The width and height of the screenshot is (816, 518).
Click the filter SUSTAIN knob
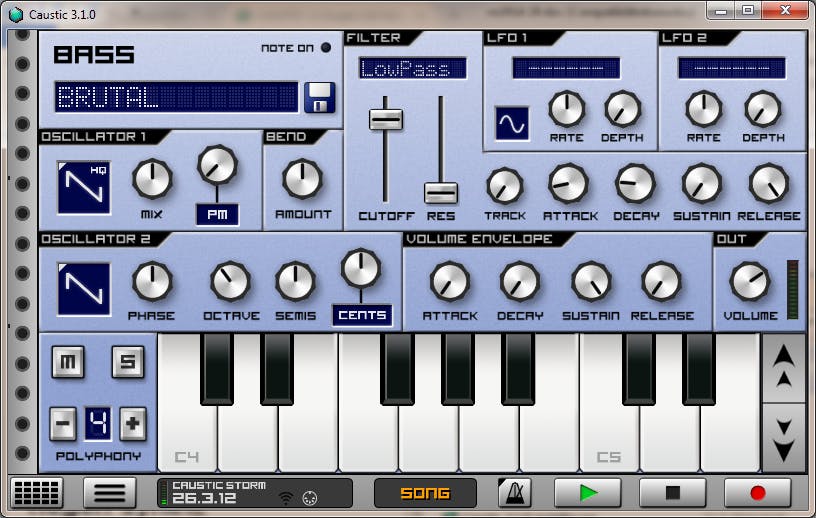coord(702,184)
